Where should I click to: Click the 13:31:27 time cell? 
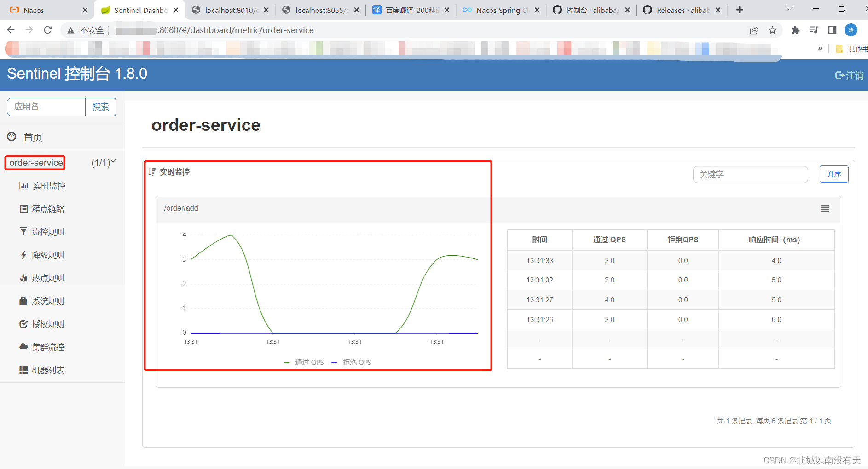pyautogui.click(x=540, y=300)
